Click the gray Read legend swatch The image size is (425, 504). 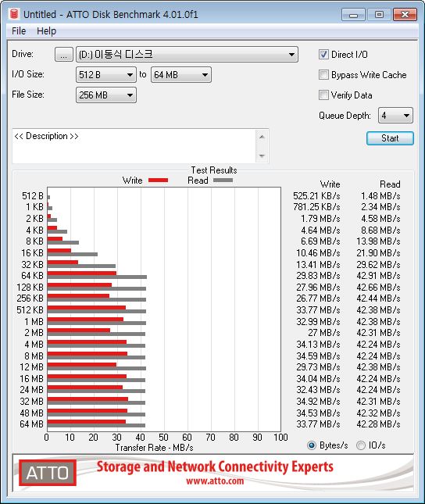(223, 181)
